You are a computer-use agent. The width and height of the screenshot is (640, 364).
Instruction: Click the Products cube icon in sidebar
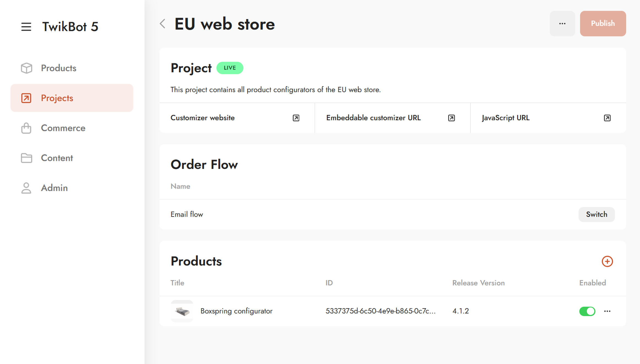(x=26, y=68)
